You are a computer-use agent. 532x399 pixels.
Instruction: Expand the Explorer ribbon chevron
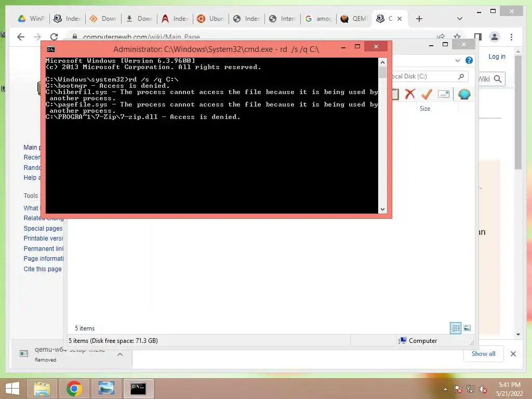click(x=457, y=60)
